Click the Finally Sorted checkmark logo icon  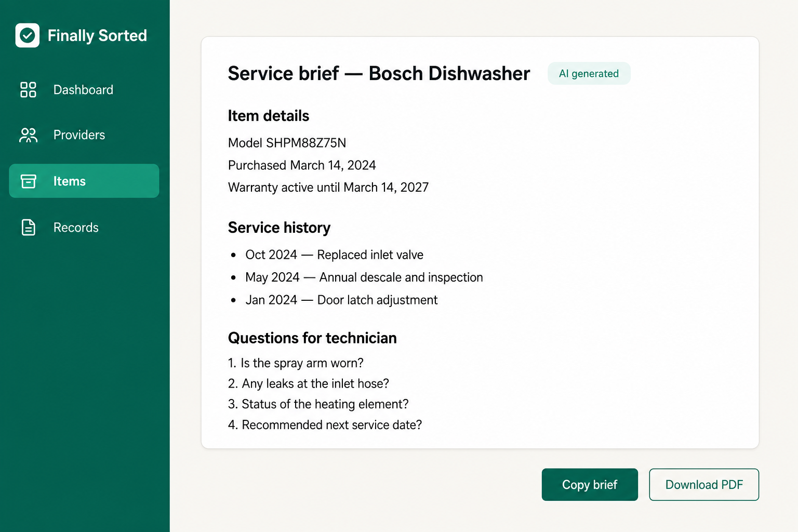(x=28, y=35)
